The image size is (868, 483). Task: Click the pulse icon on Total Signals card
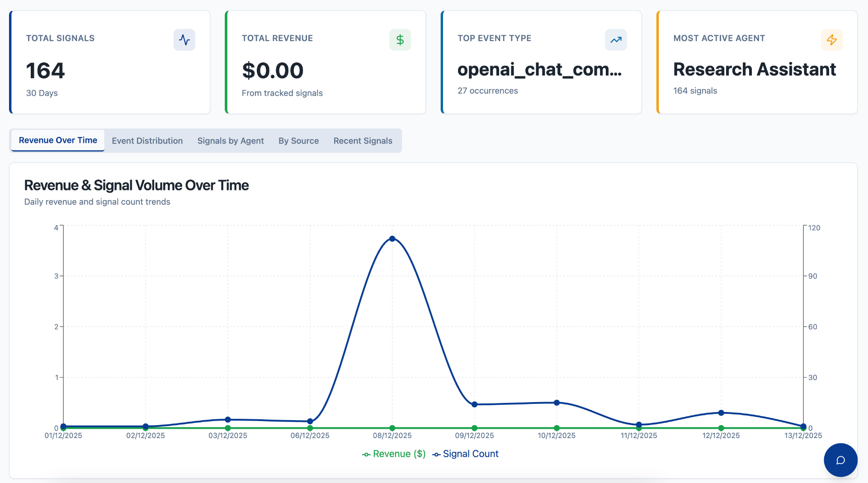point(184,40)
